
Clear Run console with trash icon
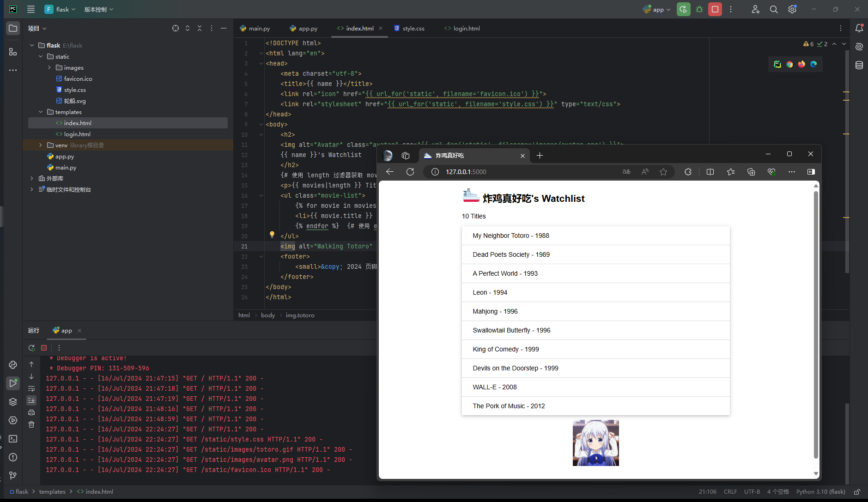pos(31,424)
